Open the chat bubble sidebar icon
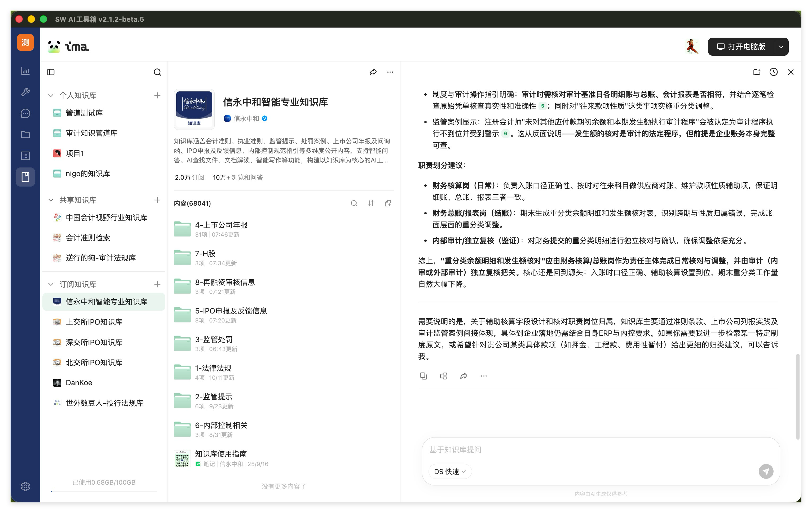 [25, 113]
